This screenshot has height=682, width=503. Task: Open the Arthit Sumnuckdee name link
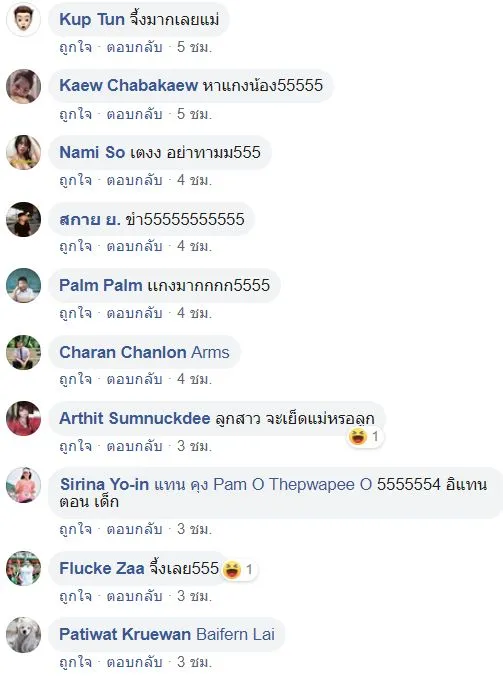135,418
